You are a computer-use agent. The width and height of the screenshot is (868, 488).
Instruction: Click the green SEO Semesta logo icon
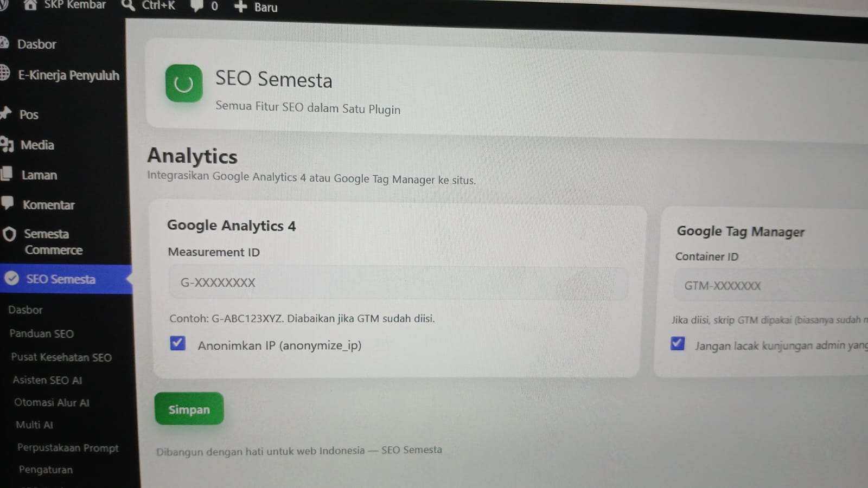coord(184,83)
